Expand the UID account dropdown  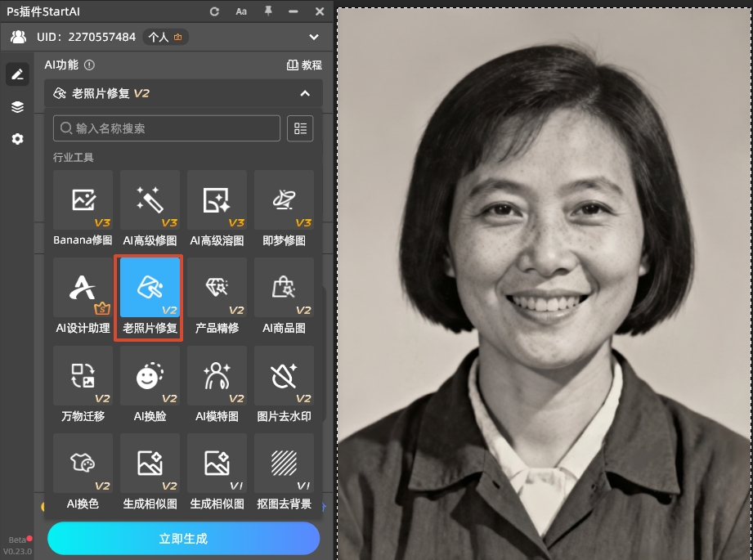pos(314,37)
